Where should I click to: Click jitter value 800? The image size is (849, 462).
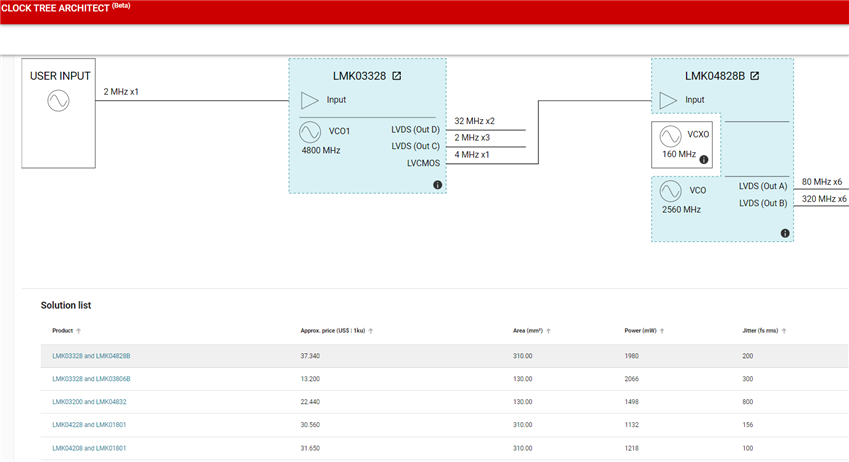tap(748, 402)
